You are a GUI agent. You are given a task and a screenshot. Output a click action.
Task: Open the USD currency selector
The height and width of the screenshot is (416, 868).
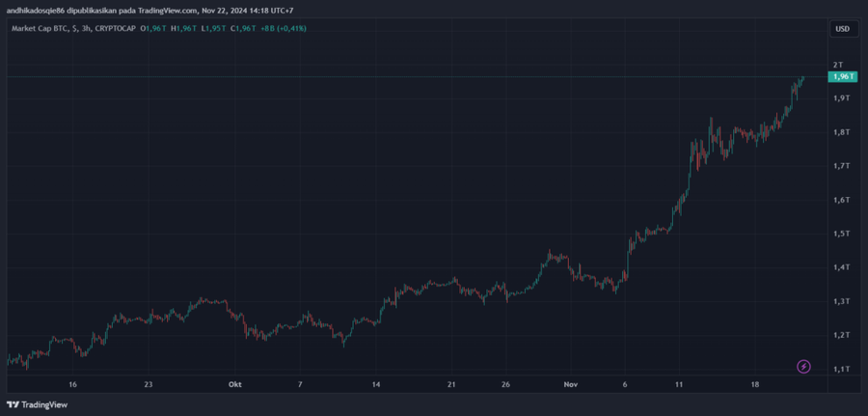(x=844, y=29)
